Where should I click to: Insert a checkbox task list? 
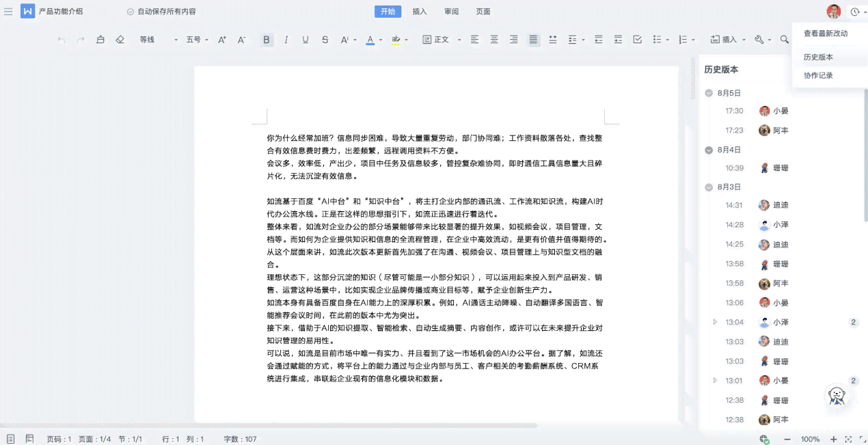638,40
